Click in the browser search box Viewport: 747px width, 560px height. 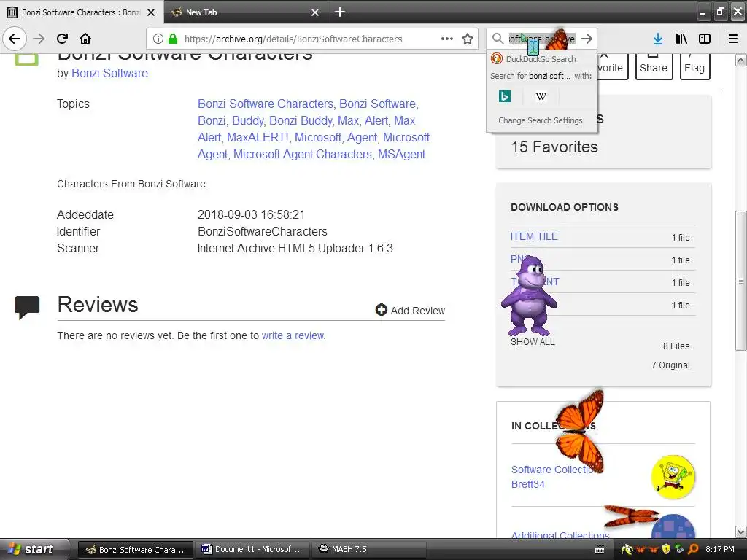pyautogui.click(x=542, y=39)
